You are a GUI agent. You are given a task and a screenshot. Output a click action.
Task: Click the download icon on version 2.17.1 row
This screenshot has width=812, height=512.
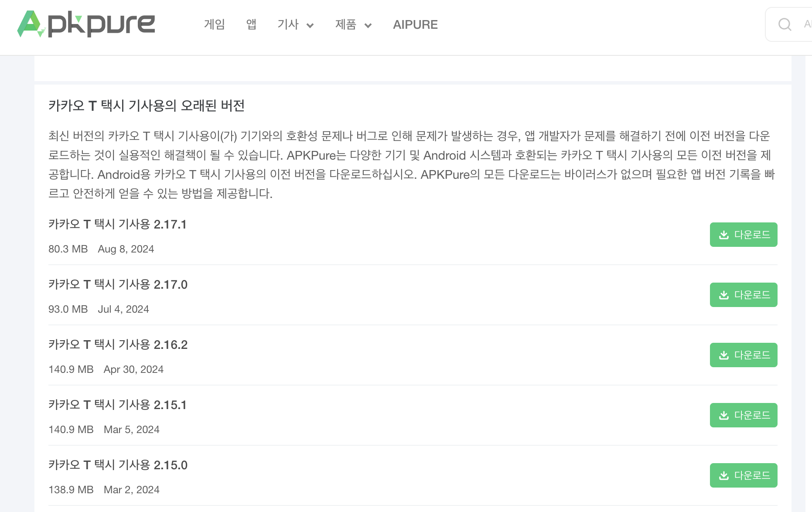(724, 235)
